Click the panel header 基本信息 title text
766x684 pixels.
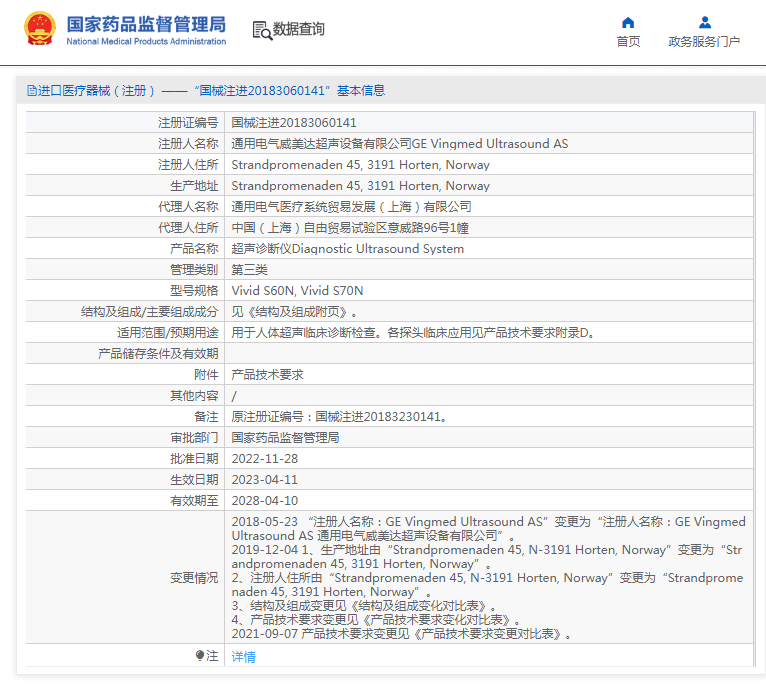pyautogui.click(x=360, y=90)
